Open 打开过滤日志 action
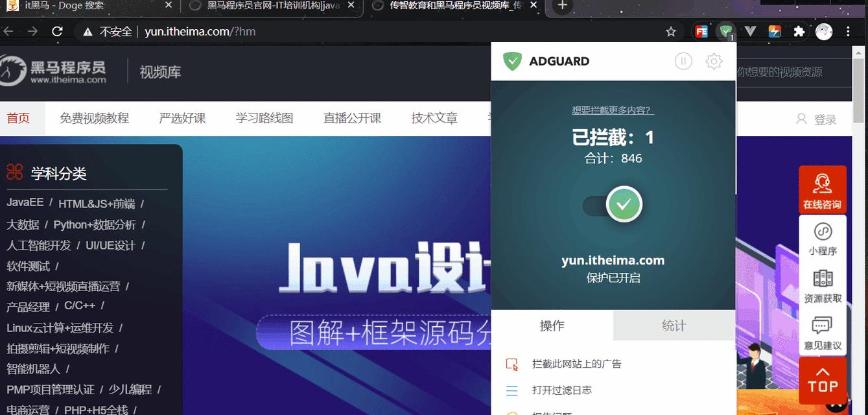The height and width of the screenshot is (415, 868). [562, 390]
